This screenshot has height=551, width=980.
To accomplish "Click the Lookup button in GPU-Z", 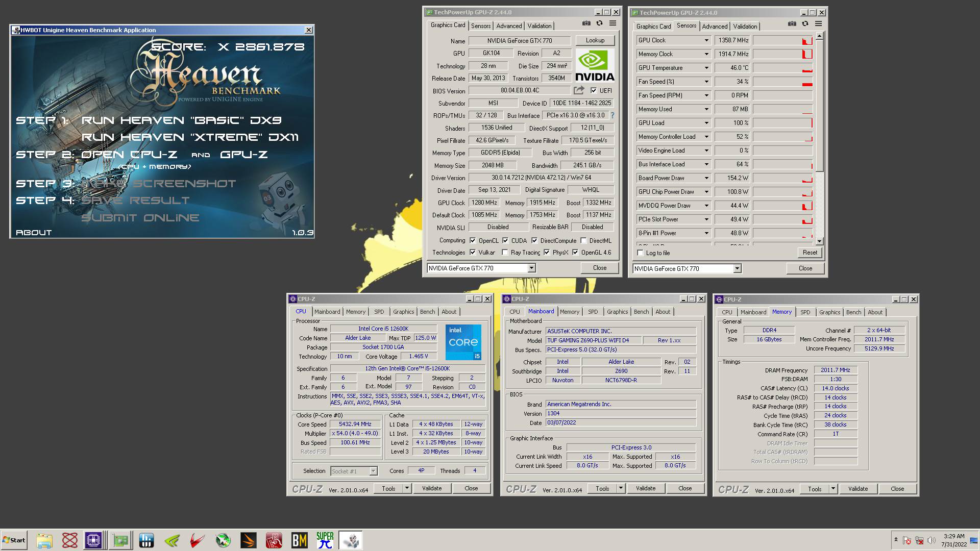I will tap(595, 40).
